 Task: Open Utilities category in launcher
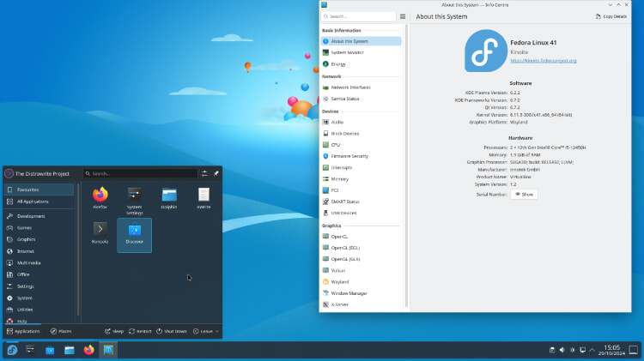tap(39, 310)
